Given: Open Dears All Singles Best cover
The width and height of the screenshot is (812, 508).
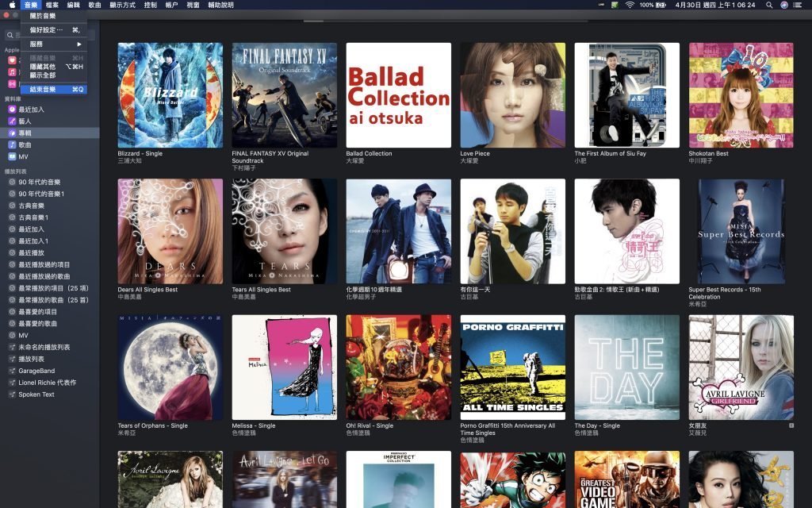Looking at the screenshot, I should (x=170, y=231).
